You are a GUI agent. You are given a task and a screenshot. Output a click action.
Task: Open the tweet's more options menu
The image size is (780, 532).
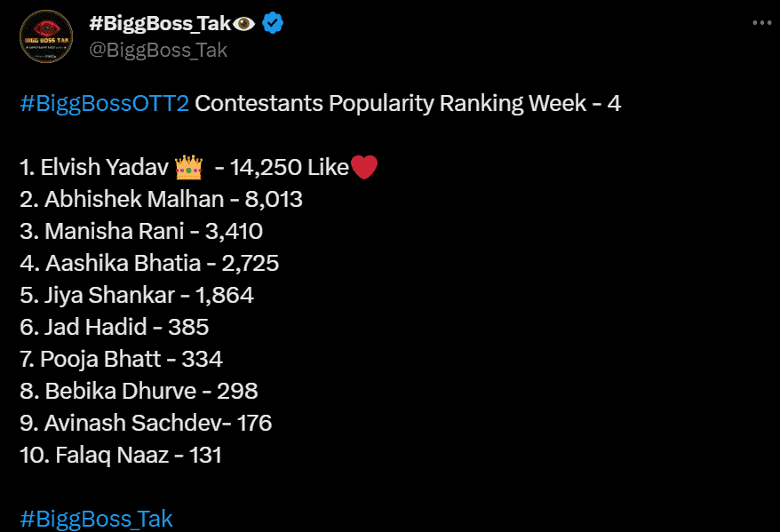[x=761, y=24]
